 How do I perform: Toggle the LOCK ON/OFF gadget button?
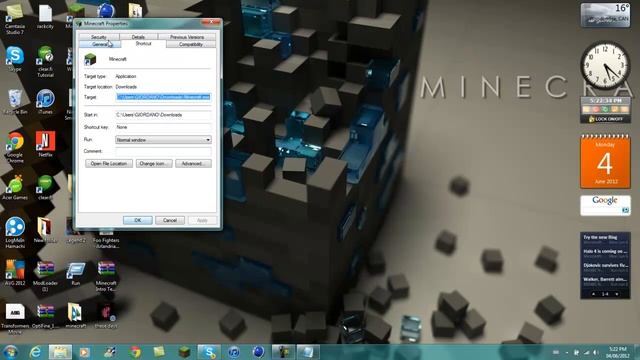coord(606,119)
